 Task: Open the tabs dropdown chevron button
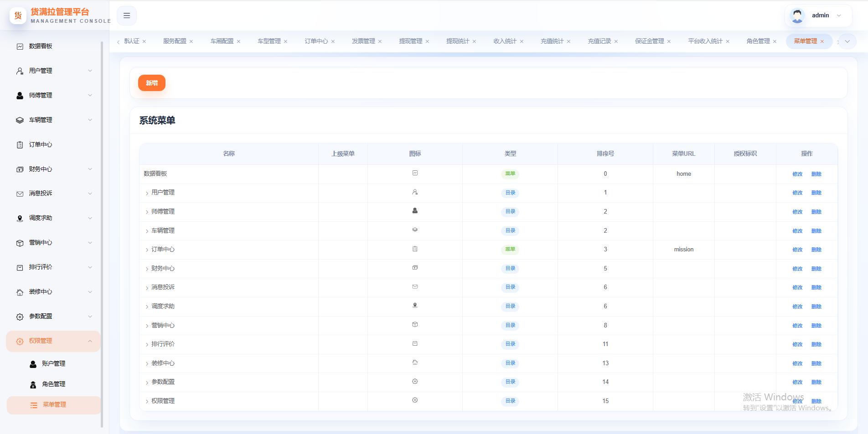(847, 41)
